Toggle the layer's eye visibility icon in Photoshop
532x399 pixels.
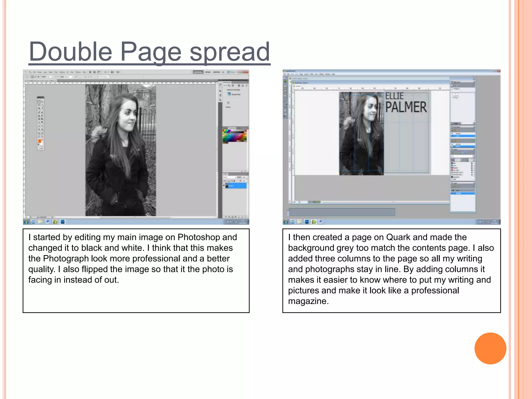coord(224,186)
